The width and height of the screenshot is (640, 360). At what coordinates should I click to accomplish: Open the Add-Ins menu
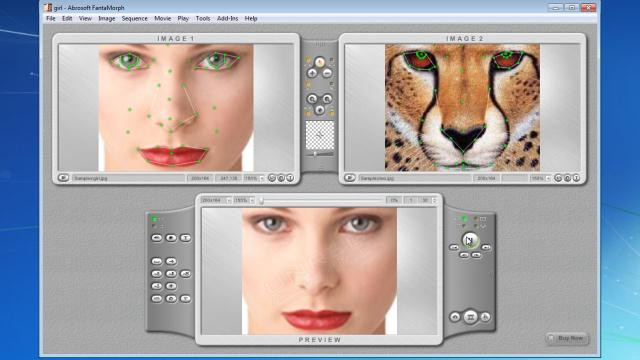coord(227,18)
